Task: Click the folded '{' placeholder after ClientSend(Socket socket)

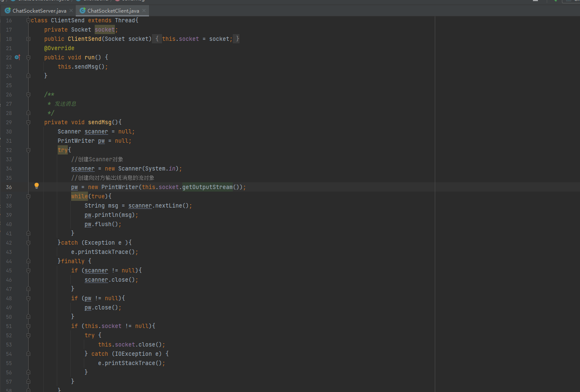Action: [x=157, y=39]
